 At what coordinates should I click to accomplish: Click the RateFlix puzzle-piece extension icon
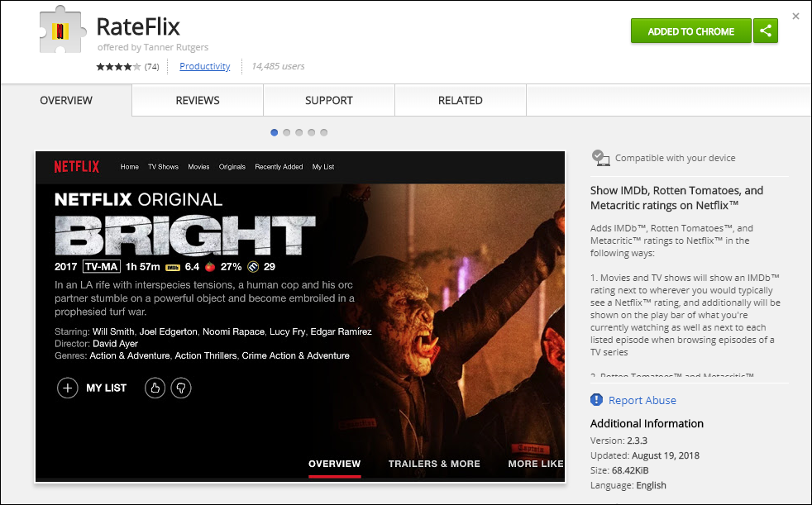point(62,31)
